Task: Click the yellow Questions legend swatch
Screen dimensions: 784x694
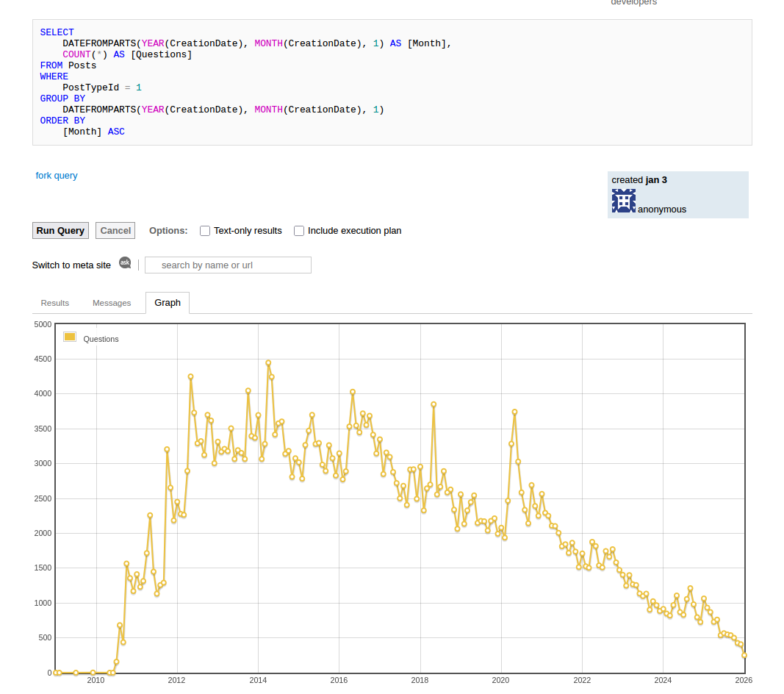Action: coord(70,337)
